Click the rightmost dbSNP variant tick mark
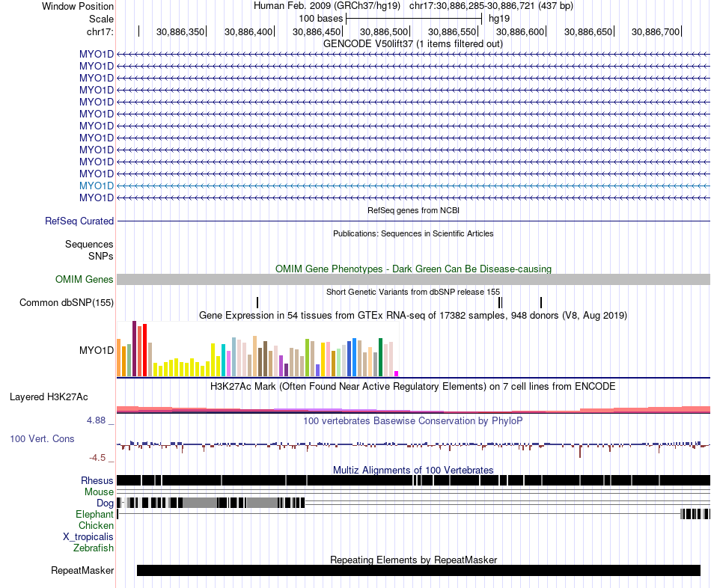The height and width of the screenshot is (588, 711). pos(541,302)
